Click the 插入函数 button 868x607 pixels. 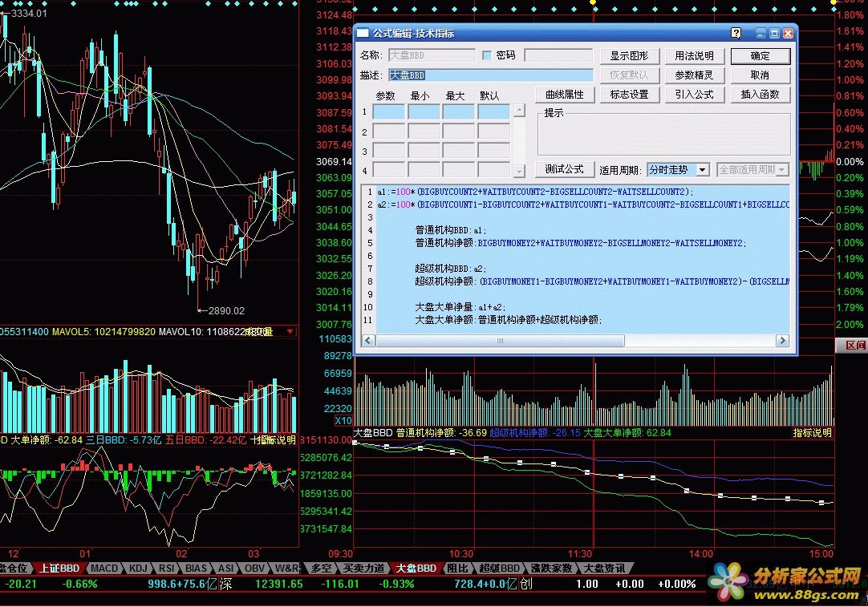tap(760, 95)
